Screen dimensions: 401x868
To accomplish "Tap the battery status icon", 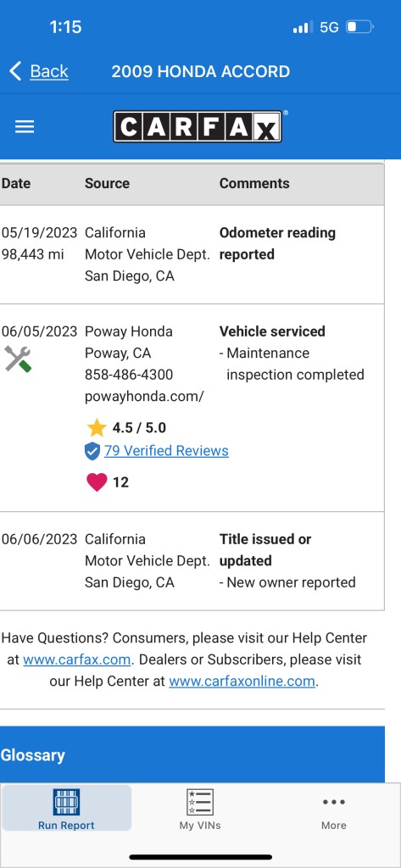I will [360, 26].
